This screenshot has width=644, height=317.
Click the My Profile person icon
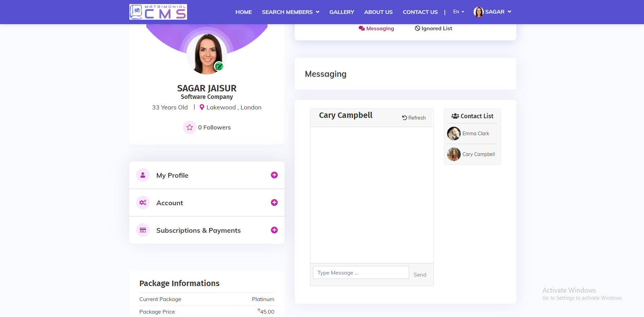(x=143, y=175)
